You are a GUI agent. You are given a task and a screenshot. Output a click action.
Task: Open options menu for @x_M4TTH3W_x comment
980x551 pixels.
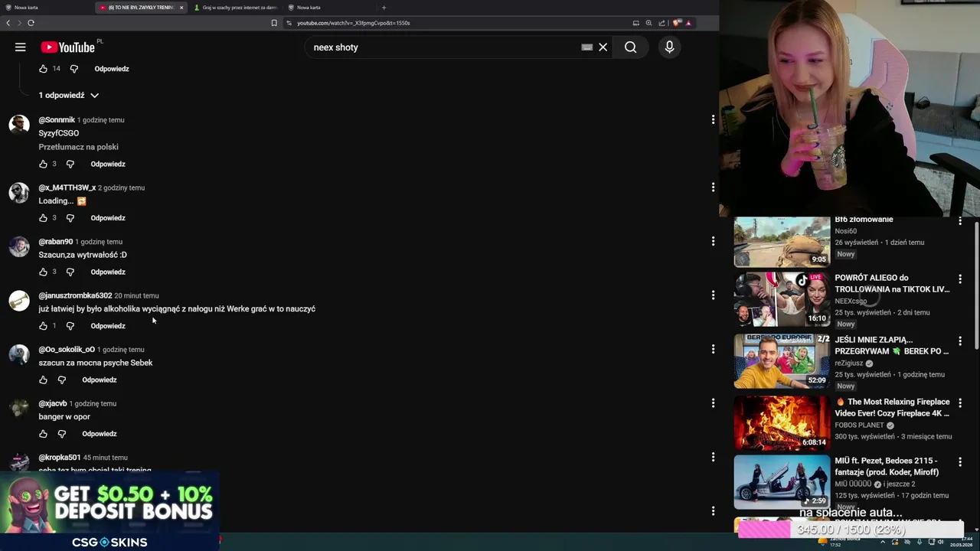[x=713, y=187]
